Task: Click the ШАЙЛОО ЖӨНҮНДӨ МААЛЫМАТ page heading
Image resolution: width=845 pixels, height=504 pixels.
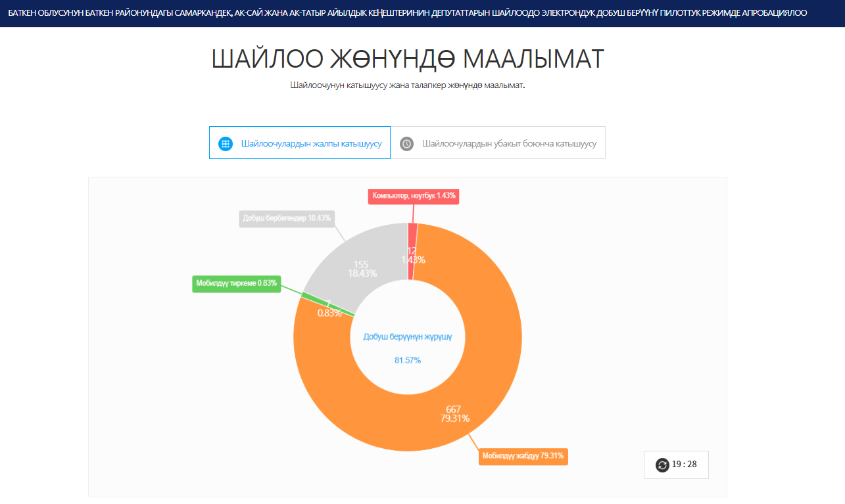Action: click(408, 59)
